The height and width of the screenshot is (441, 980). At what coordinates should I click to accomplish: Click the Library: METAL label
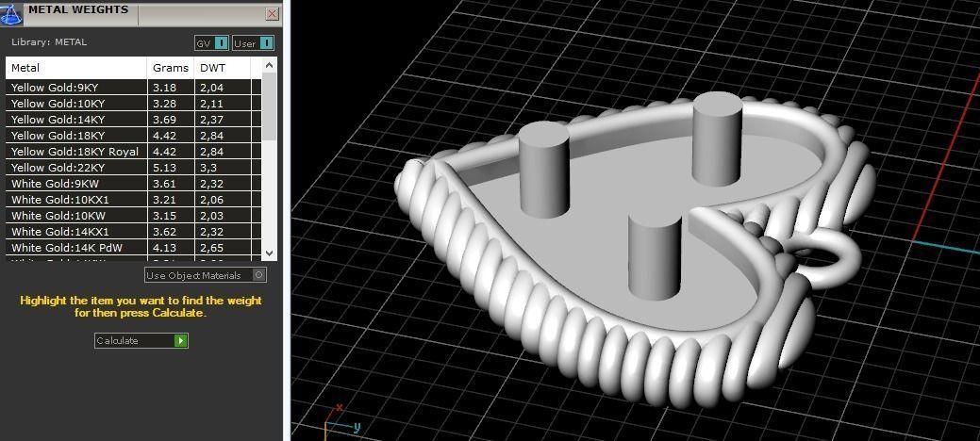pos(49,42)
